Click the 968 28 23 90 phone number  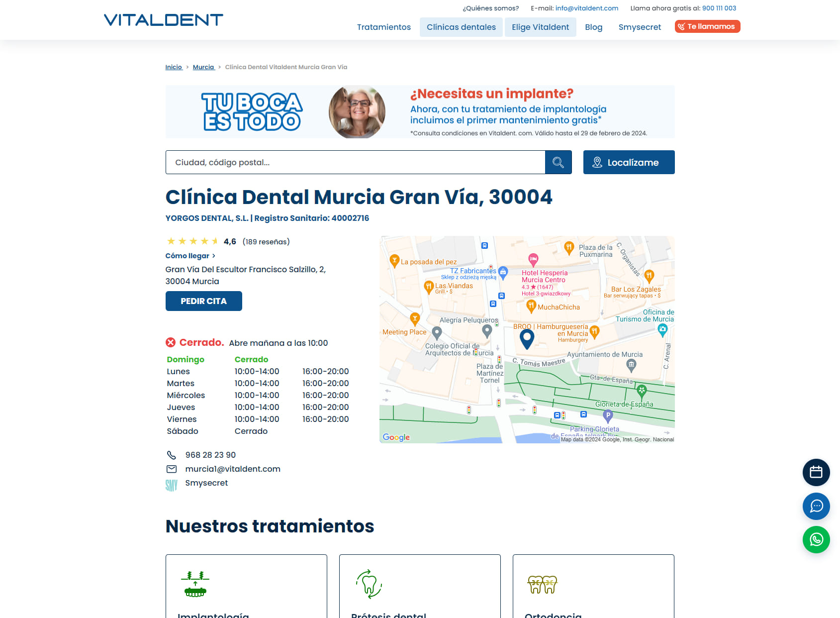click(x=210, y=455)
